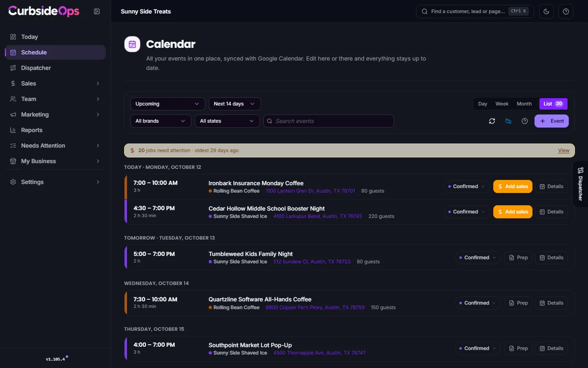Expand Needs Attention menu chevron
588x368 pixels.
pyautogui.click(x=98, y=146)
